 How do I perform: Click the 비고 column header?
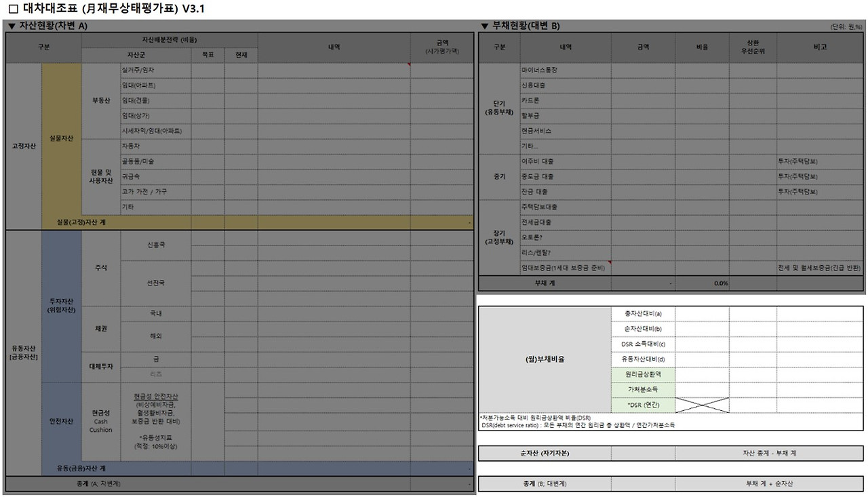coord(821,47)
